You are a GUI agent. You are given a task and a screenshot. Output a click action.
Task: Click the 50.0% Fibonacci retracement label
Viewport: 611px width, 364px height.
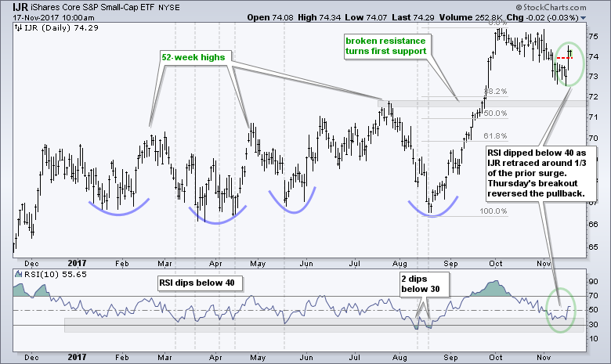(x=495, y=114)
